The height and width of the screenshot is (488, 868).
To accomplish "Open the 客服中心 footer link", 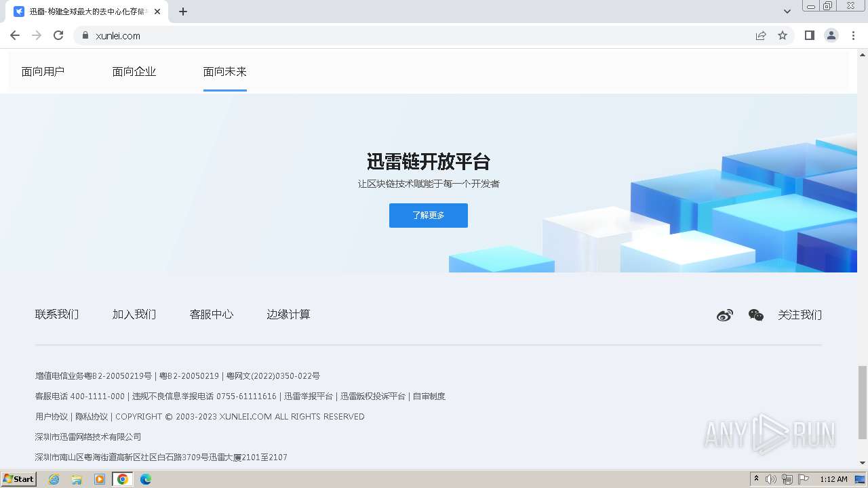I will (212, 314).
